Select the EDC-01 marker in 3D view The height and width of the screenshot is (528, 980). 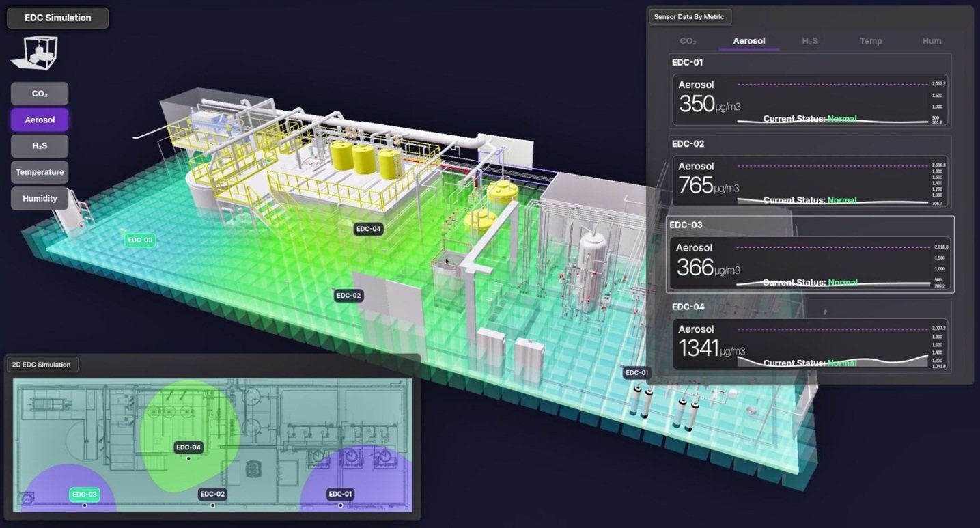click(636, 373)
